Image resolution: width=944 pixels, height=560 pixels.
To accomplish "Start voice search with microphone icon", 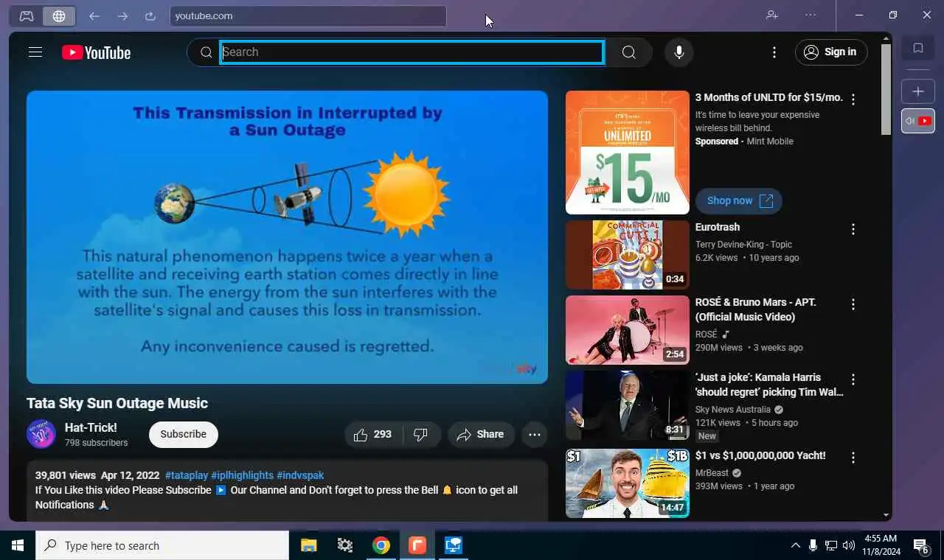I will point(678,52).
